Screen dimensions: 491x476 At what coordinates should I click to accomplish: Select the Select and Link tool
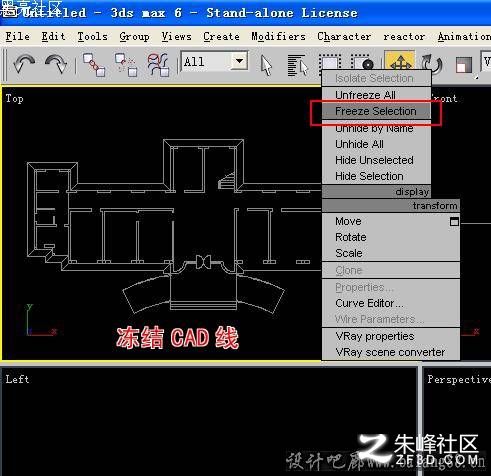click(x=94, y=65)
